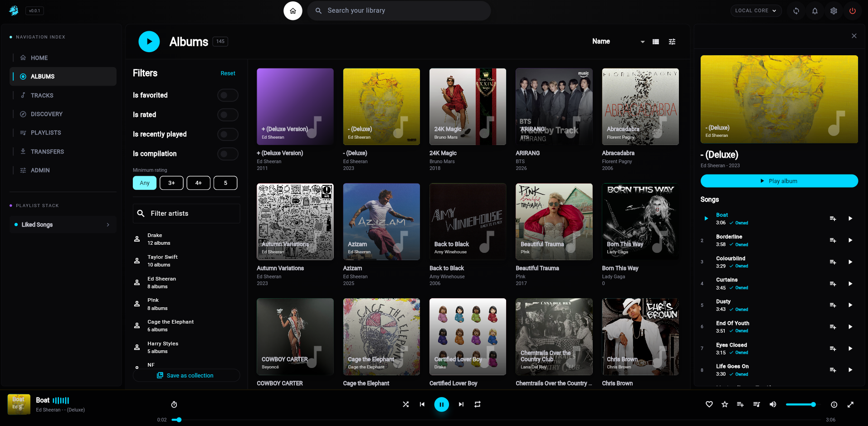Filter by artist Harry Styles
The image size is (868, 426).
(x=186, y=348)
